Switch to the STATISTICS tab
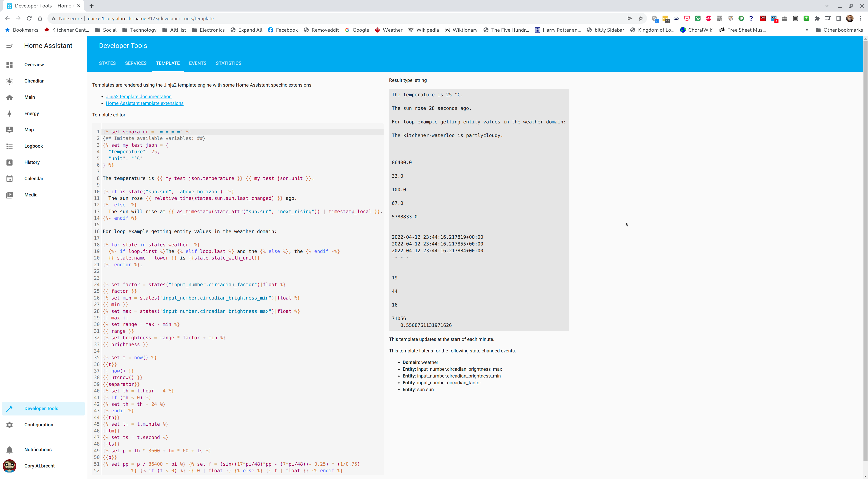 tap(229, 63)
